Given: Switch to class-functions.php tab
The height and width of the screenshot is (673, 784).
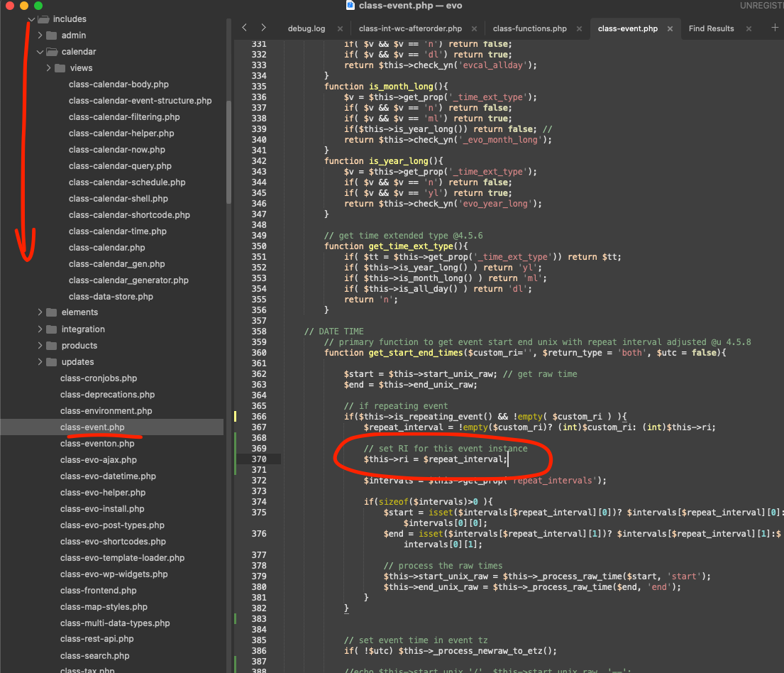Looking at the screenshot, I should pyautogui.click(x=530, y=28).
